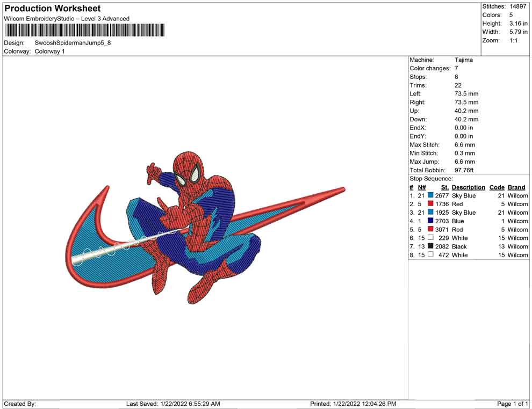This screenshot has width=532, height=409.
Task: Click the Red swatch in row 2
Action: tap(430, 203)
